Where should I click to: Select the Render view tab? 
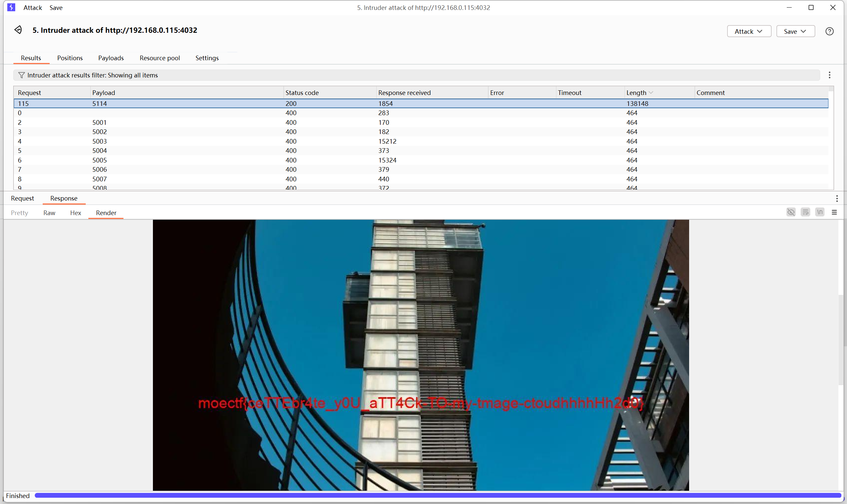[x=106, y=212]
